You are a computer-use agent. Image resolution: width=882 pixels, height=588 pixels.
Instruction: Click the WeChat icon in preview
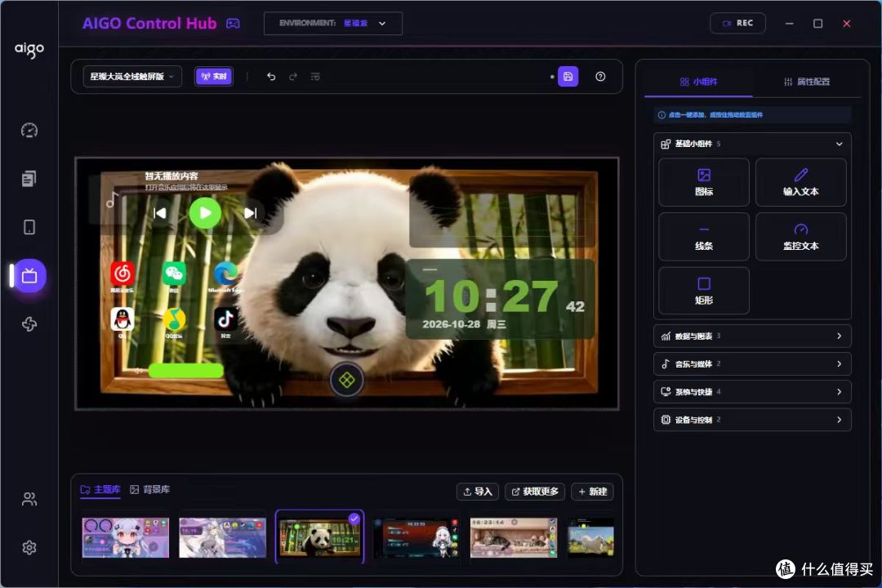(174, 274)
